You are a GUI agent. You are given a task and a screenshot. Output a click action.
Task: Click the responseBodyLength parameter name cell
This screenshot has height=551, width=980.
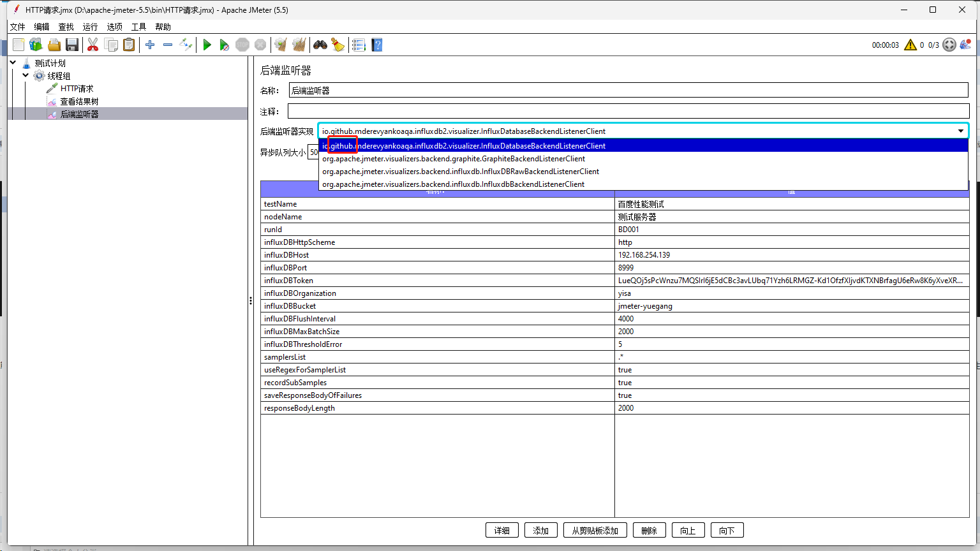(x=438, y=408)
